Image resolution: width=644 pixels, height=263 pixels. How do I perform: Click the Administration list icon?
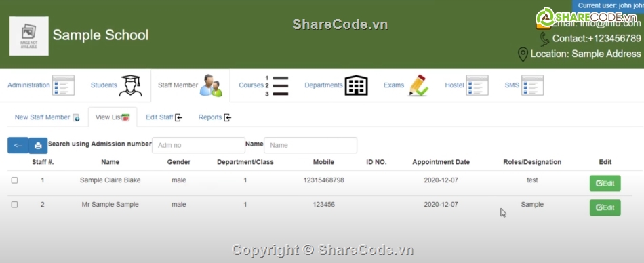[x=63, y=85]
